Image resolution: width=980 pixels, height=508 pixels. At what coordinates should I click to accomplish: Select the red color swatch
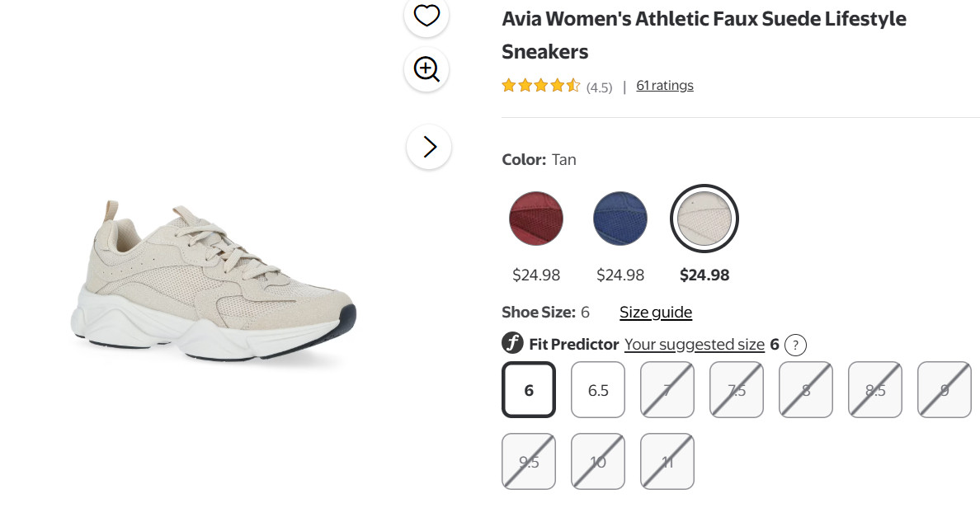tap(536, 219)
